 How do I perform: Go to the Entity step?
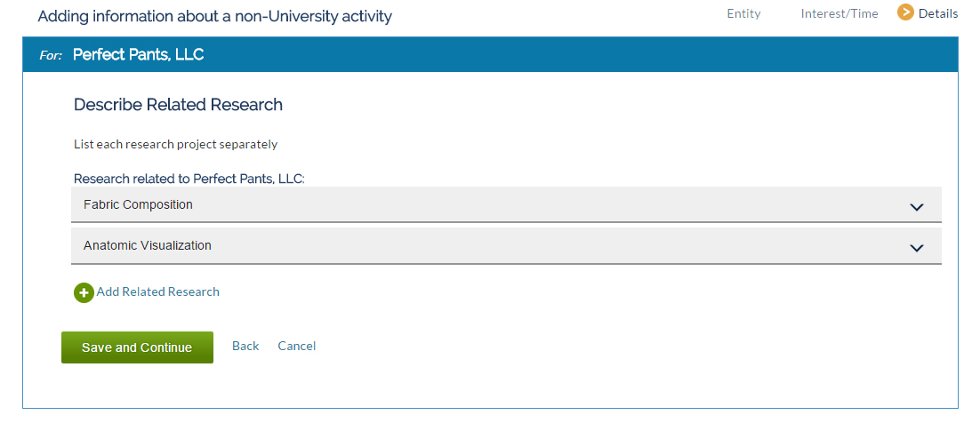click(743, 13)
